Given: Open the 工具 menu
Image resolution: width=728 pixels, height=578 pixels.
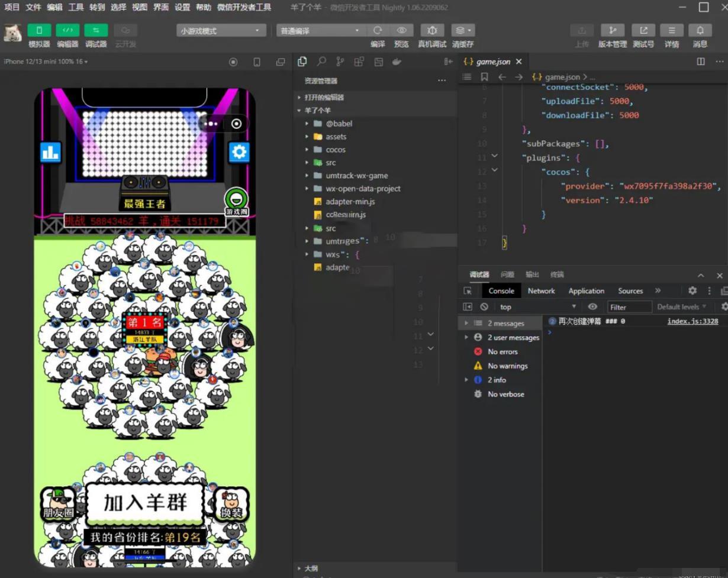Looking at the screenshot, I should (x=76, y=7).
